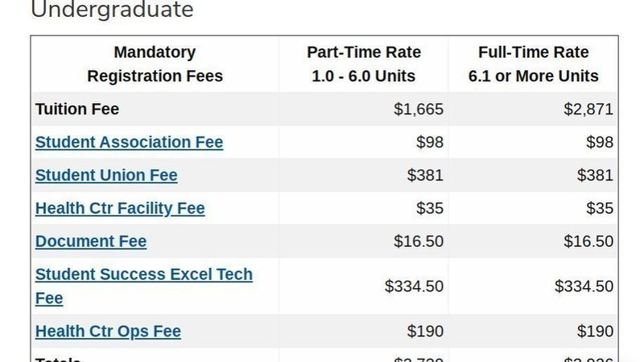The height and width of the screenshot is (362, 644).
Task: Click the part-time Student Union Fee $381
Action: [425, 175]
